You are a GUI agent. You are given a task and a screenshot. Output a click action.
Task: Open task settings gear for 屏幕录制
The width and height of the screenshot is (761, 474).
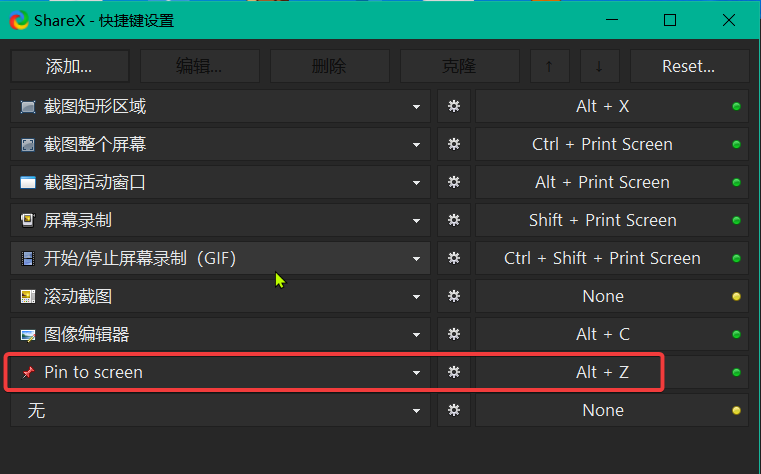tap(454, 220)
